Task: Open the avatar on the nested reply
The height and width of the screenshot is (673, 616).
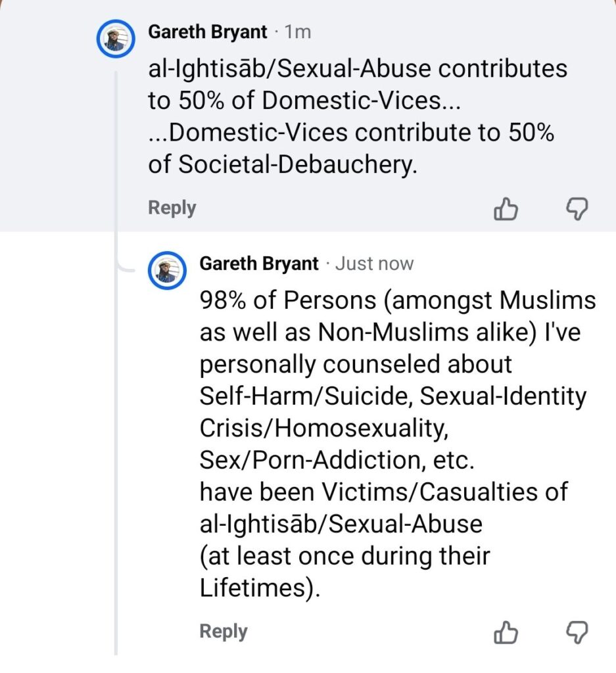Action: pos(166,271)
